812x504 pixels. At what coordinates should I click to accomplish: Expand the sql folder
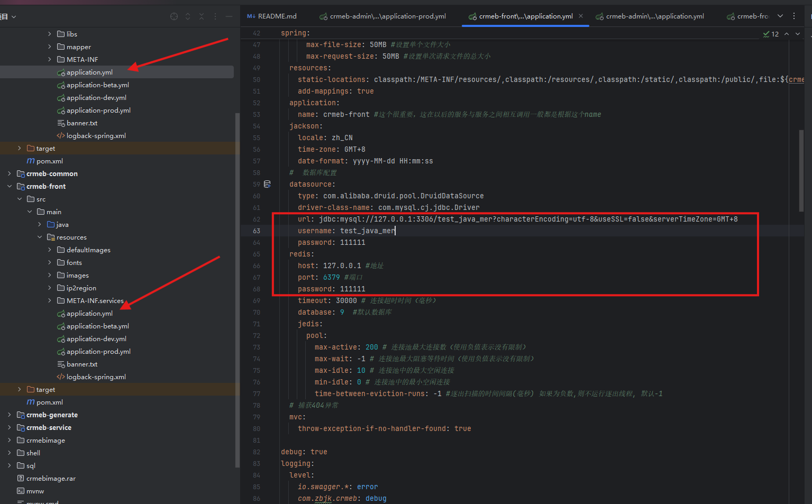[10, 465]
